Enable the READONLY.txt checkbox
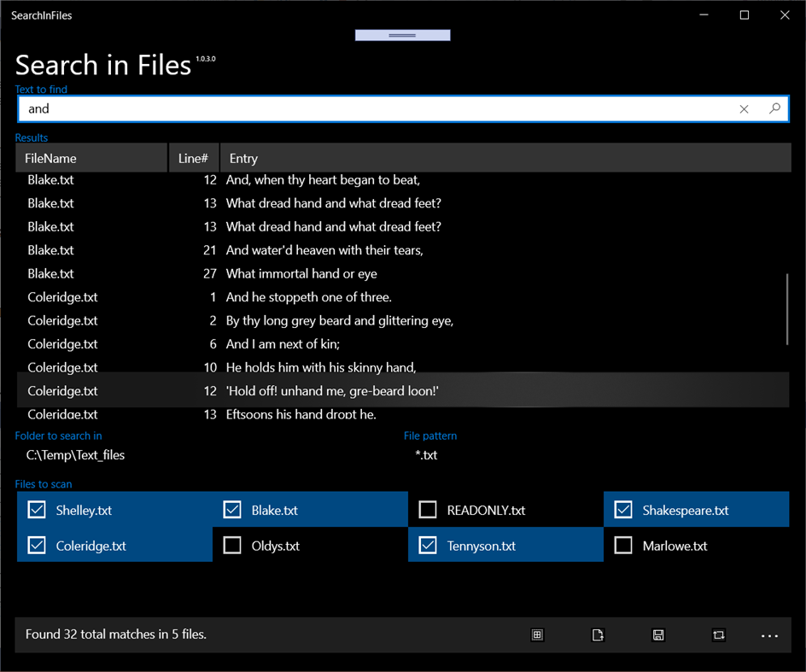 427,509
